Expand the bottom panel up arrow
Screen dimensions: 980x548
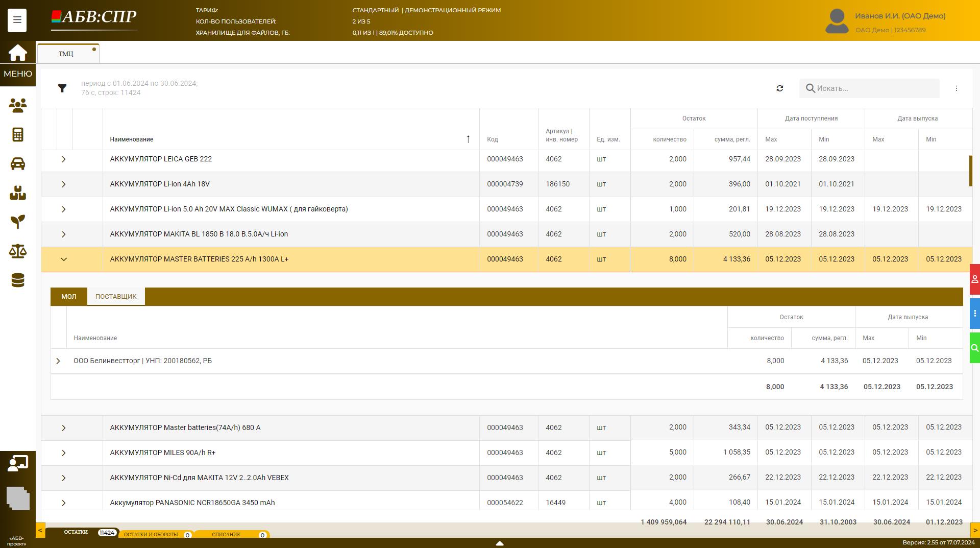click(500, 543)
